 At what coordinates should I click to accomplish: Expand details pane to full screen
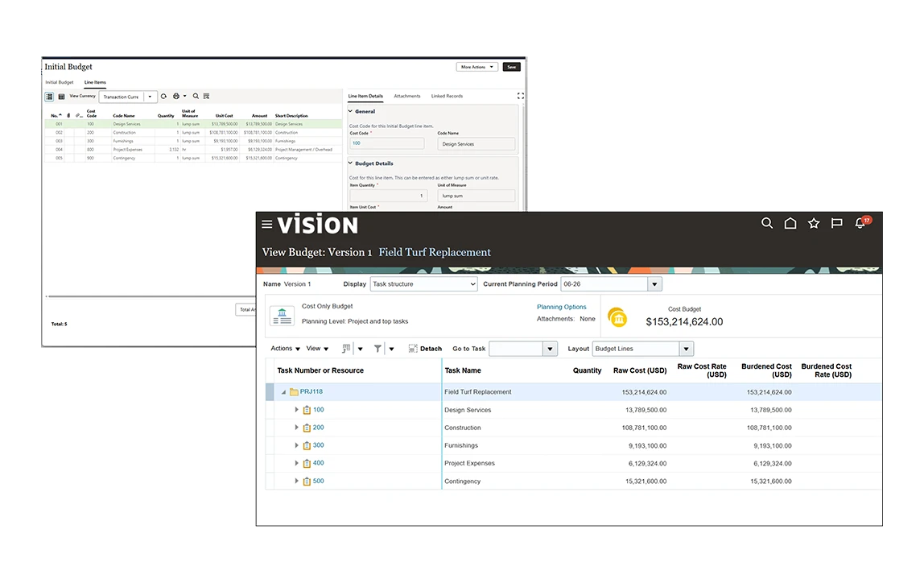520,96
